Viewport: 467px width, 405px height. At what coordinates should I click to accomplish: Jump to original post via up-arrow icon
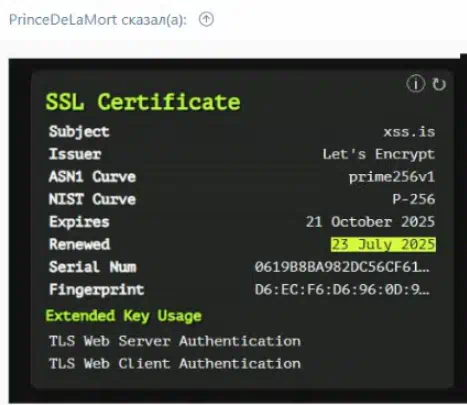[206, 19]
